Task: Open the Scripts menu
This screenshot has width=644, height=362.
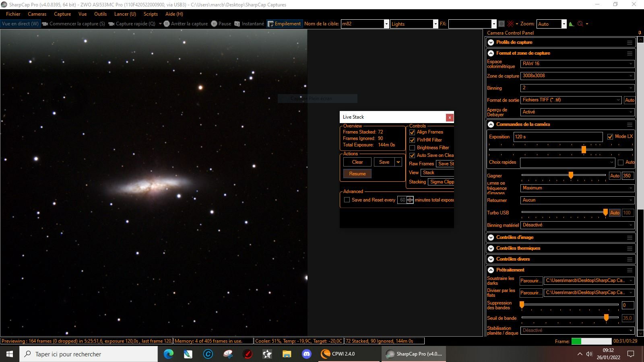Action: pyautogui.click(x=151, y=14)
